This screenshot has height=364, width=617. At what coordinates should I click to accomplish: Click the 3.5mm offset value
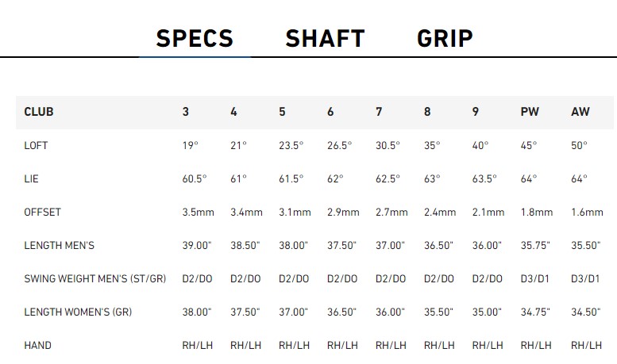[198, 213]
